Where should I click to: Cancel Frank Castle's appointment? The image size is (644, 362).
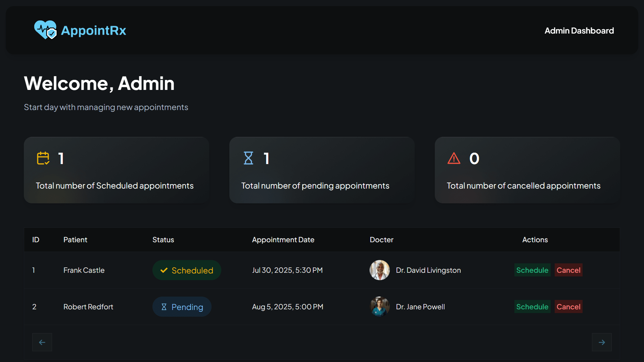point(568,270)
